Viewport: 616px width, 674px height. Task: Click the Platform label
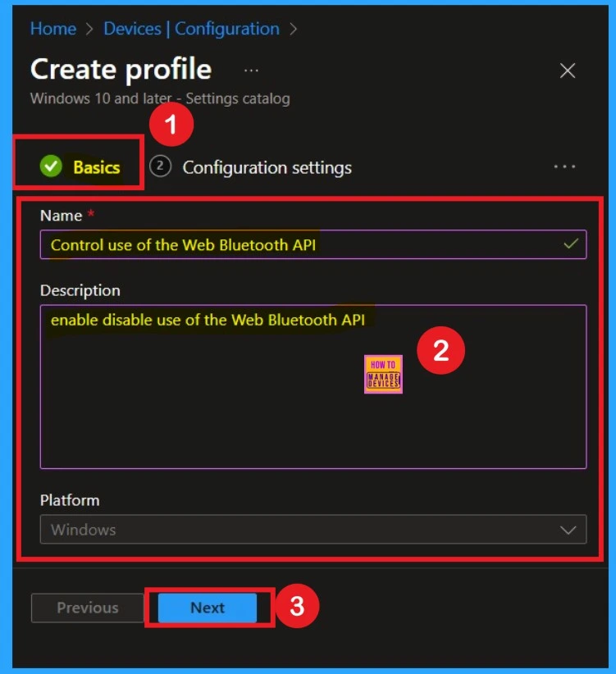[70, 500]
